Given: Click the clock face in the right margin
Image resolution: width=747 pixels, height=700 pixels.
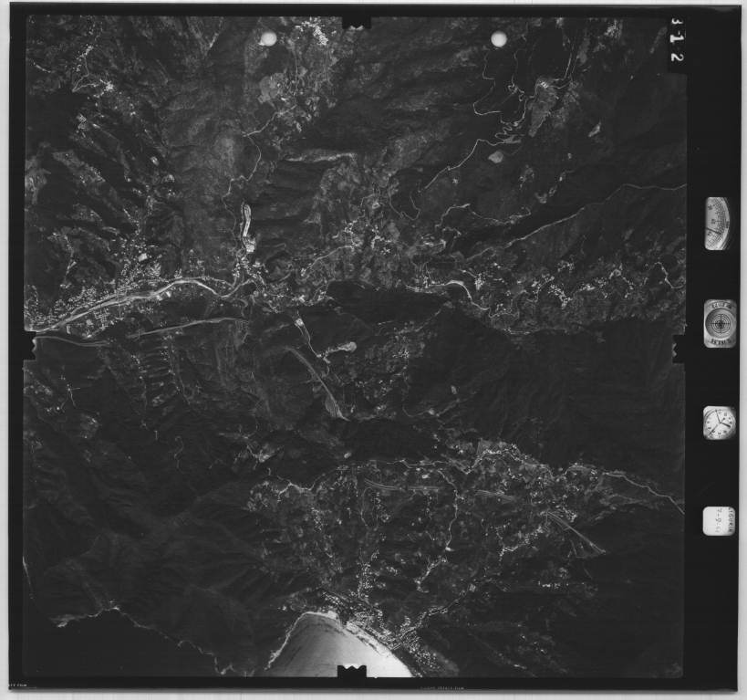Looking at the screenshot, I should coord(720,423).
